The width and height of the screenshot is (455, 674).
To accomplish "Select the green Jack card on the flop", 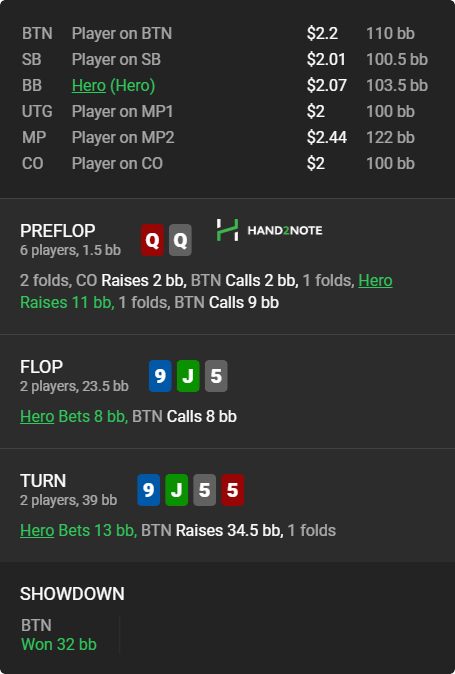I will pos(188,376).
